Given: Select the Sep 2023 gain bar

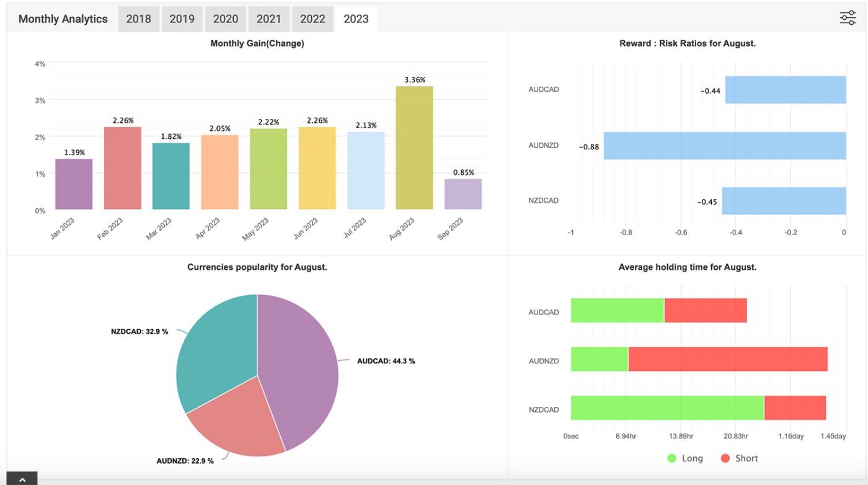Looking at the screenshot, I should coord(463,194).
